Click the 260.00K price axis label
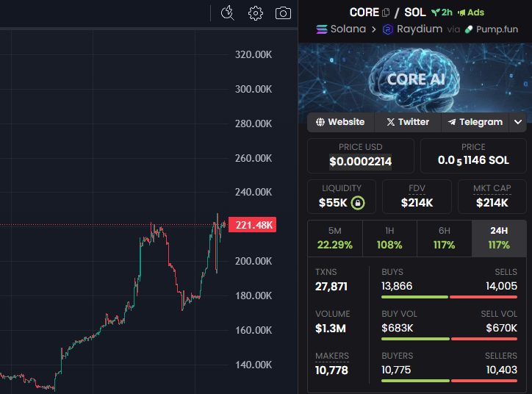Screen dimensions: 532x394 click(x=254, y=159)
